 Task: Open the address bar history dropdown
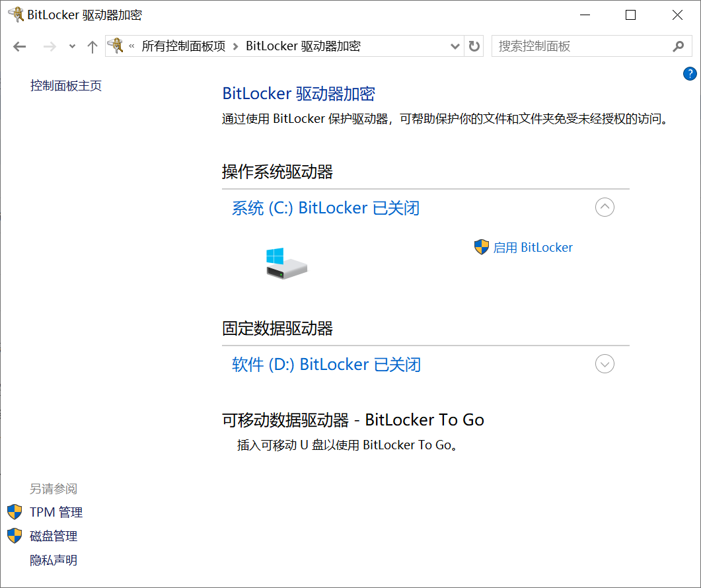[x=455, y=46]
